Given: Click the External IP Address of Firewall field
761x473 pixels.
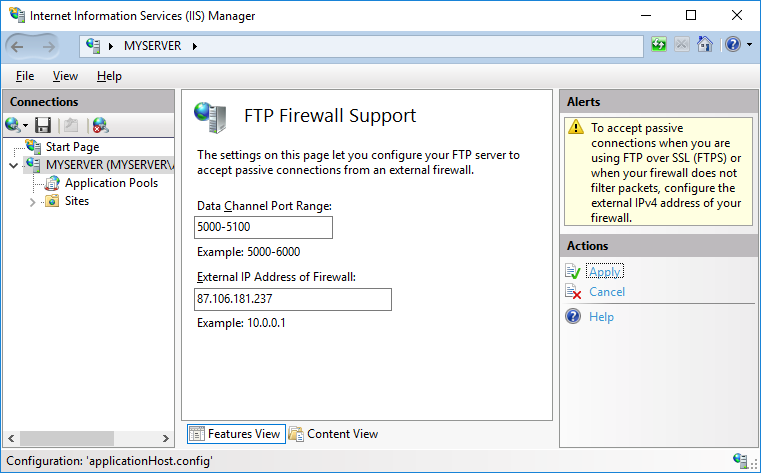Looking at the screenshot, I should [x=293, y=300].
